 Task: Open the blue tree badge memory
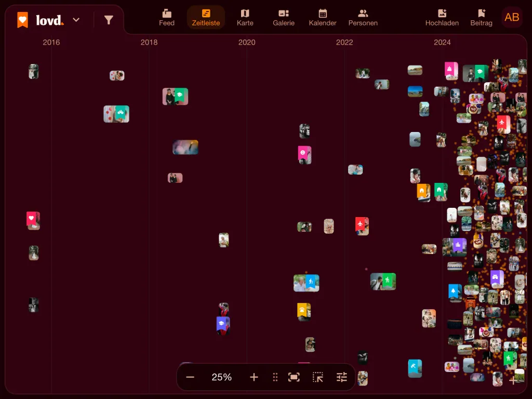pyautogui.click(x=455, y=292)
